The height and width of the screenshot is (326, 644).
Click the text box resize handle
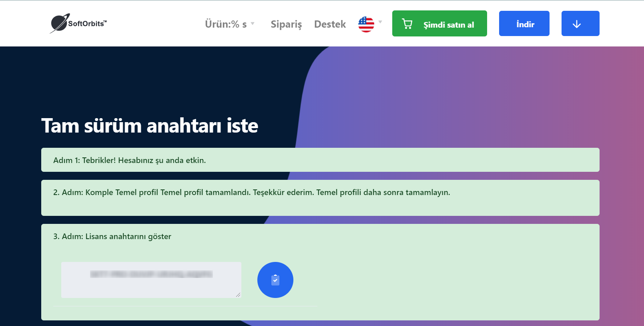point(238,295)
